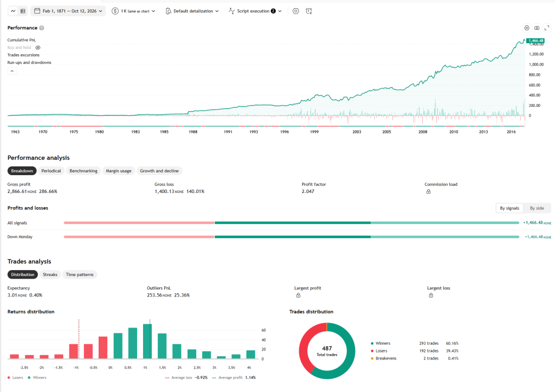Select the Breakdown tab
Screen dimensions: 555x392
click(22, 171)
